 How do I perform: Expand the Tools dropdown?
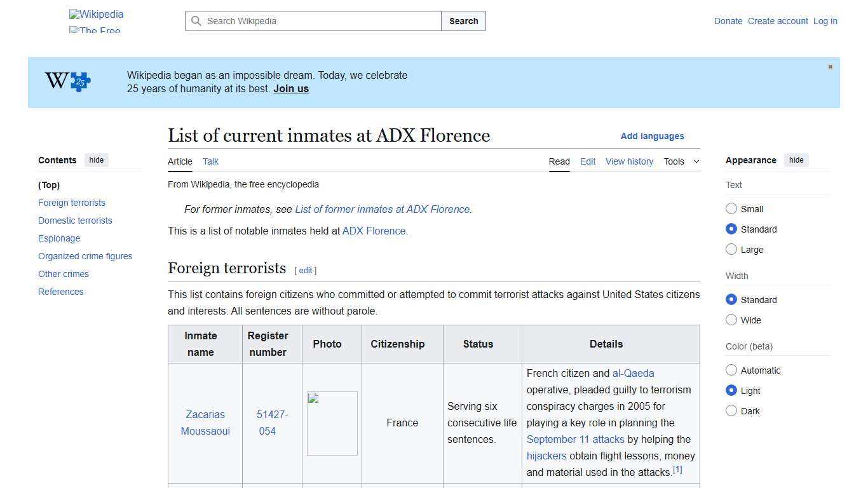click(x=681, y=161)
